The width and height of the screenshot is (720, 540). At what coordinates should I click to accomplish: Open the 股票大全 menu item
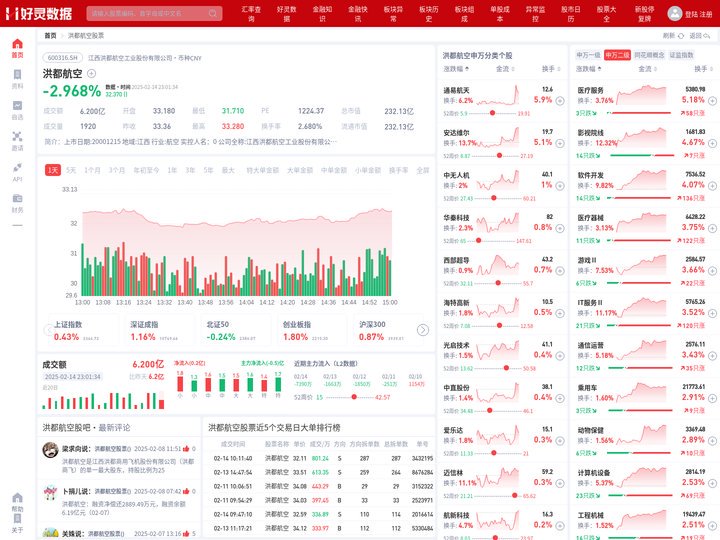[x=606, y=13]
